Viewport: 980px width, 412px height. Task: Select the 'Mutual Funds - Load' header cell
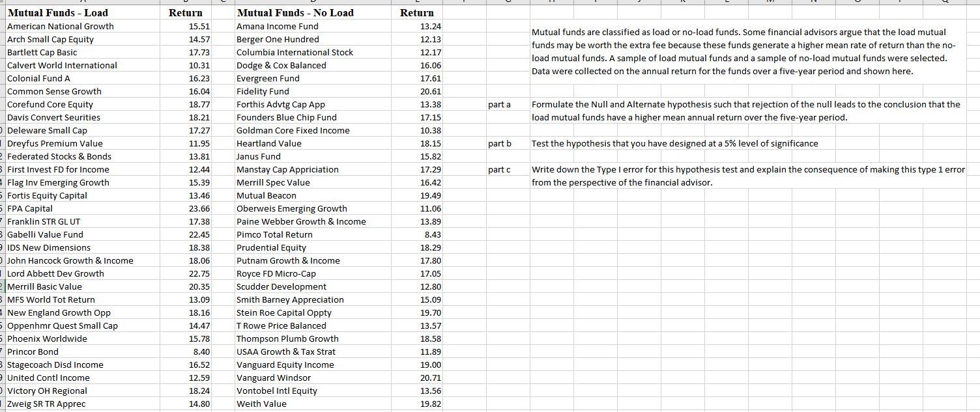(81, 13)
